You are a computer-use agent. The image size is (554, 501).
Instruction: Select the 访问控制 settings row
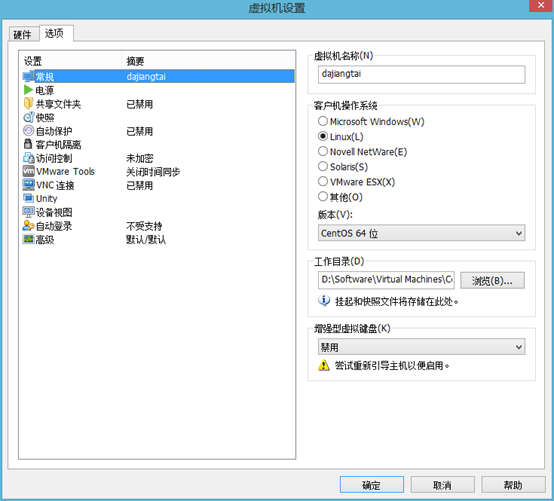[x=157, y=158]
